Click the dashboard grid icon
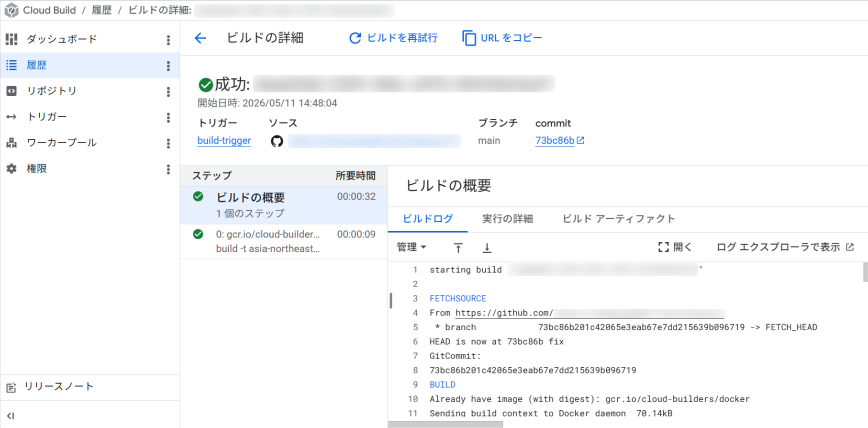Image resolution: width=868 pixels, height=428 pixels. 11,39
